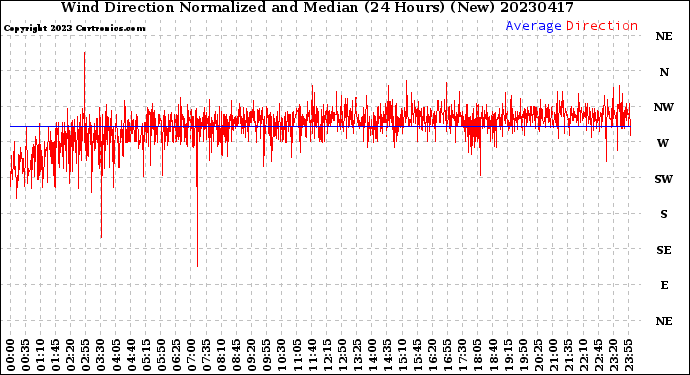This screenshot has height=375, width=690.
Task: Click the 15:10 time axis label
Action: click(402, 355)
